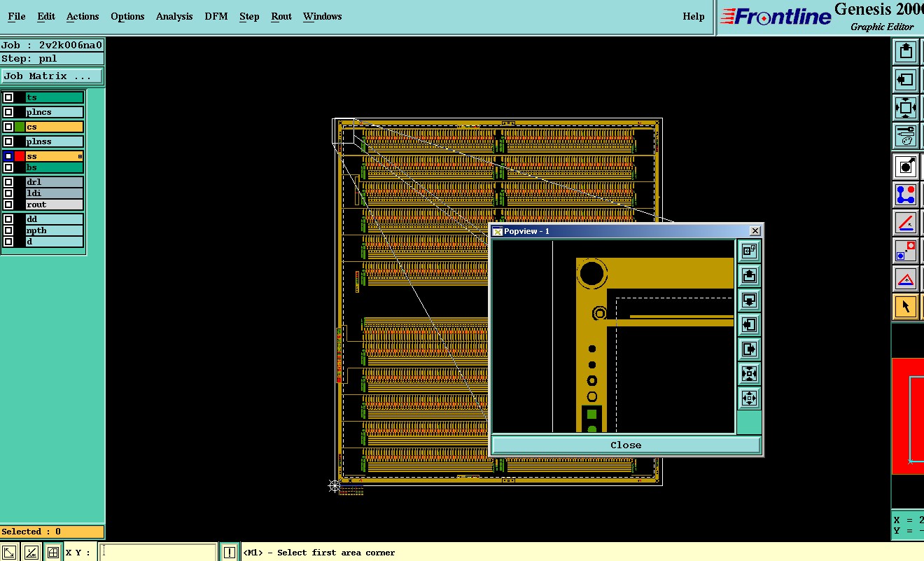924x561 pixels.
Task: Click the small marker on ss layer row
Action: click(80, 156)
